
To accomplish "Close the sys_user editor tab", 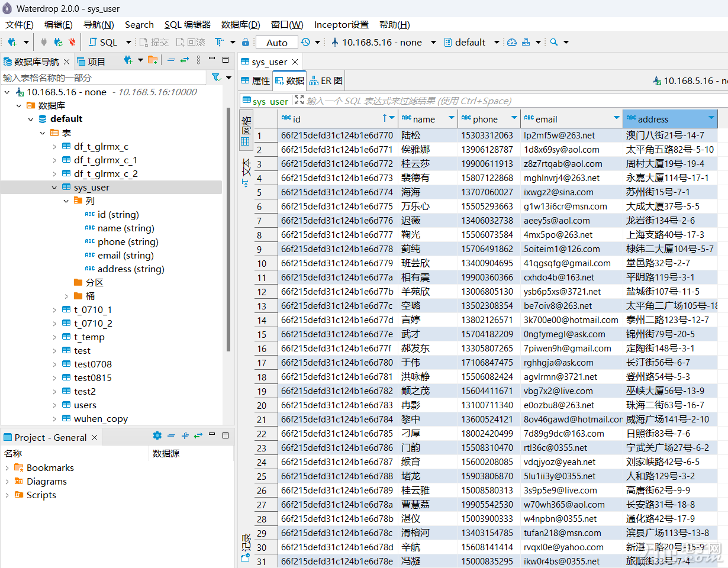I will point(295,61).
